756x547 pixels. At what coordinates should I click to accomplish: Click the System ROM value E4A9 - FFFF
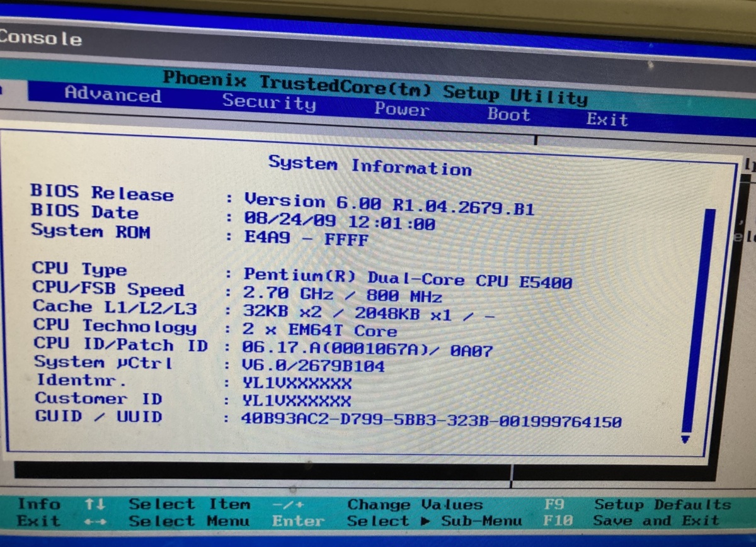pyautogui.click(x=306, y=239)
